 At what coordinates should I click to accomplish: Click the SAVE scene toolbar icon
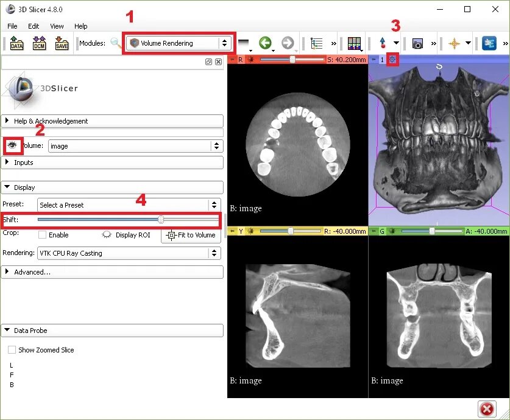pos(62,43)
